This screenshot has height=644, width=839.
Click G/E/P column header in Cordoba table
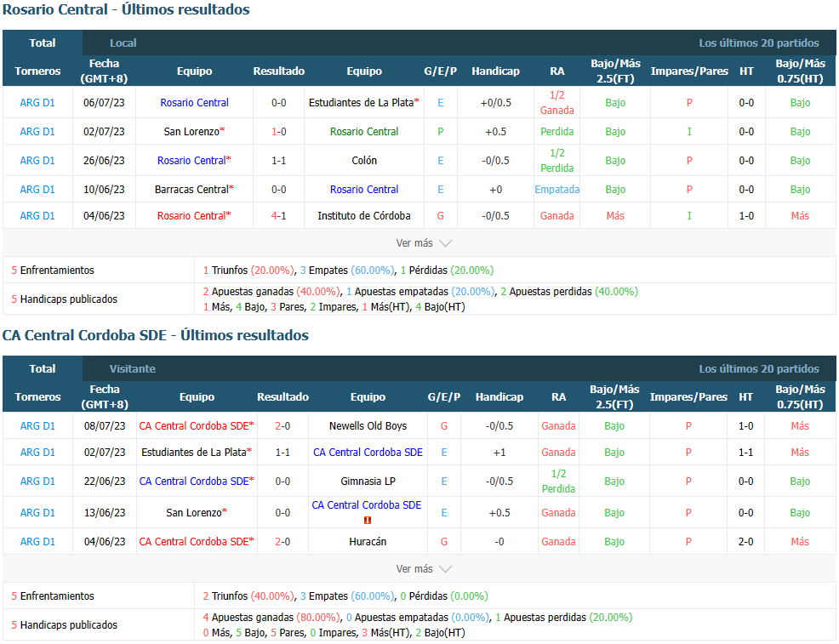444,397
